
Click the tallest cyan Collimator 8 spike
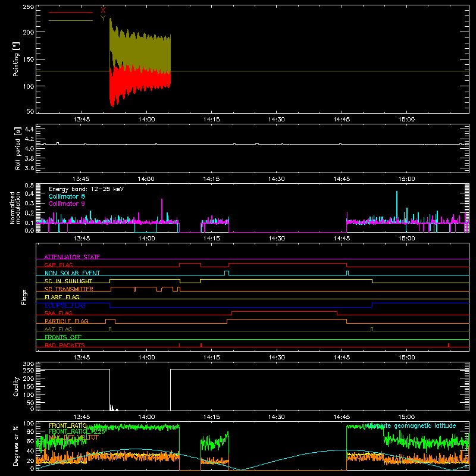pos(397,206)
